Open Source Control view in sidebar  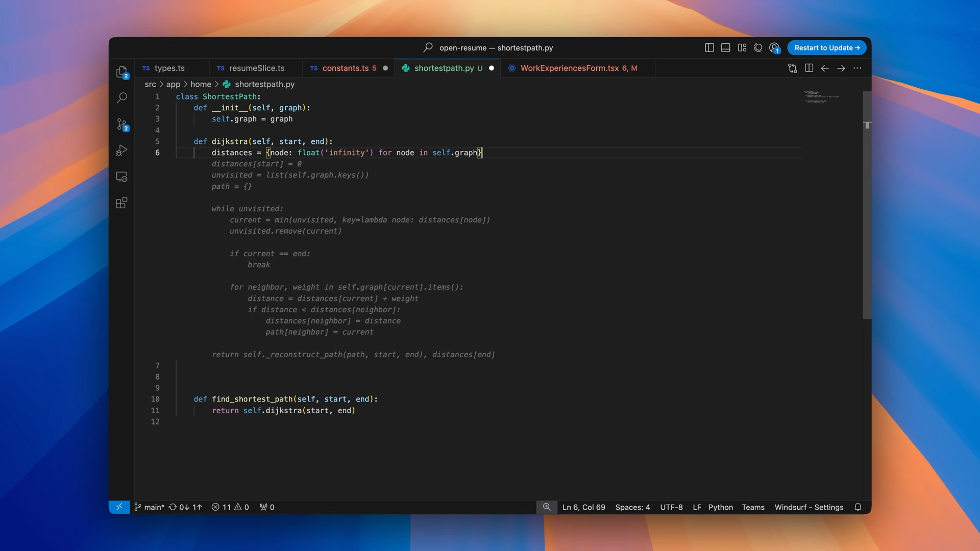[121, 124]
